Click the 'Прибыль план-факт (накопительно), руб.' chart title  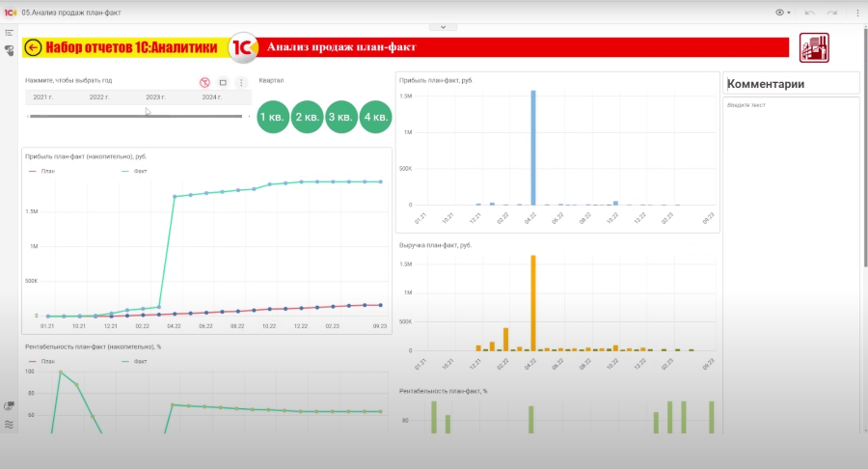click(x=86, y=156)
